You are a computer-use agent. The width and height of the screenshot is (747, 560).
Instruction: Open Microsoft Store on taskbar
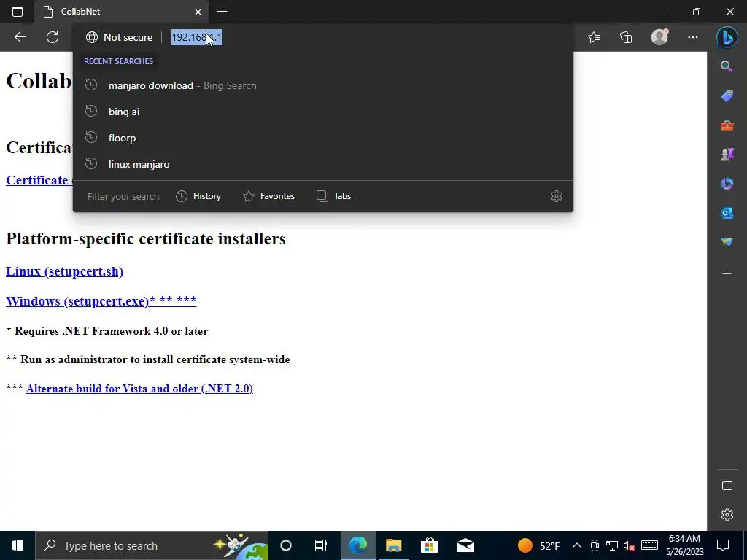(429, 545)
